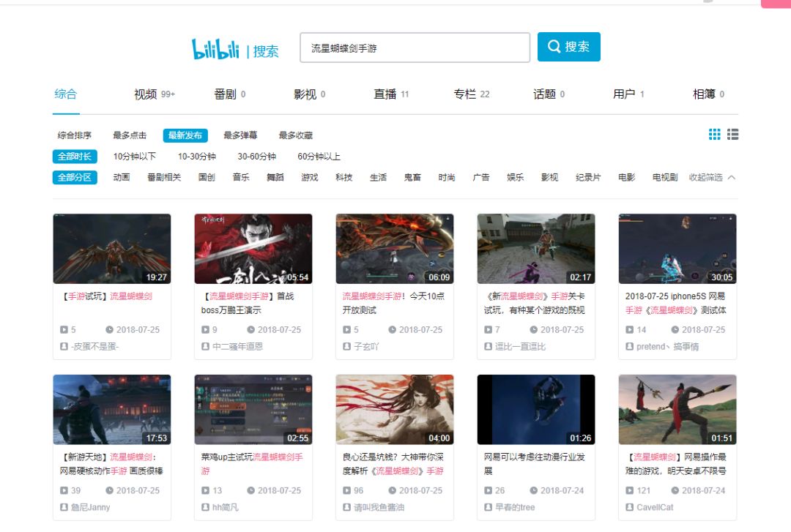The width and height of the screenshot is (791, 532).
Task: Open the 17:53 video thumbnail
Action: tap(112, 410)
